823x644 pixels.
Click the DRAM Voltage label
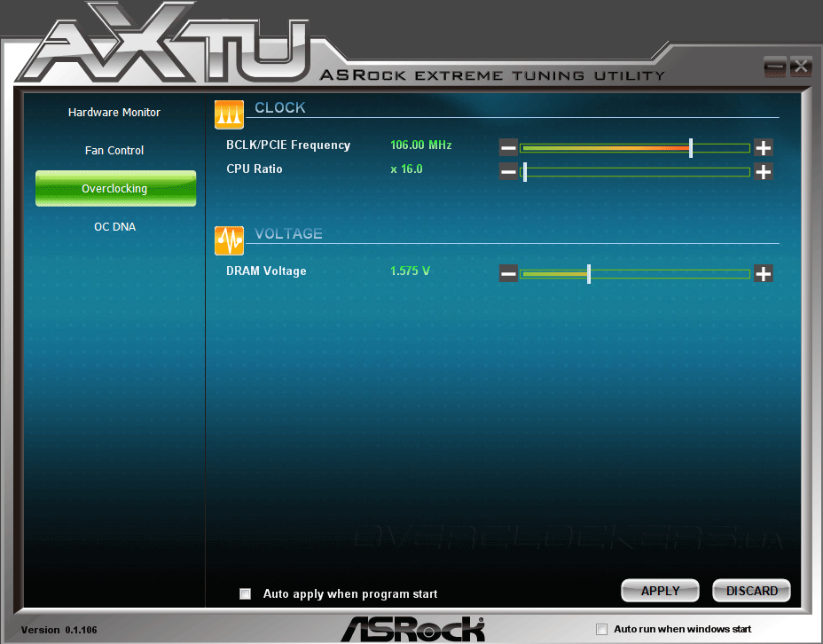coord(266,271)
